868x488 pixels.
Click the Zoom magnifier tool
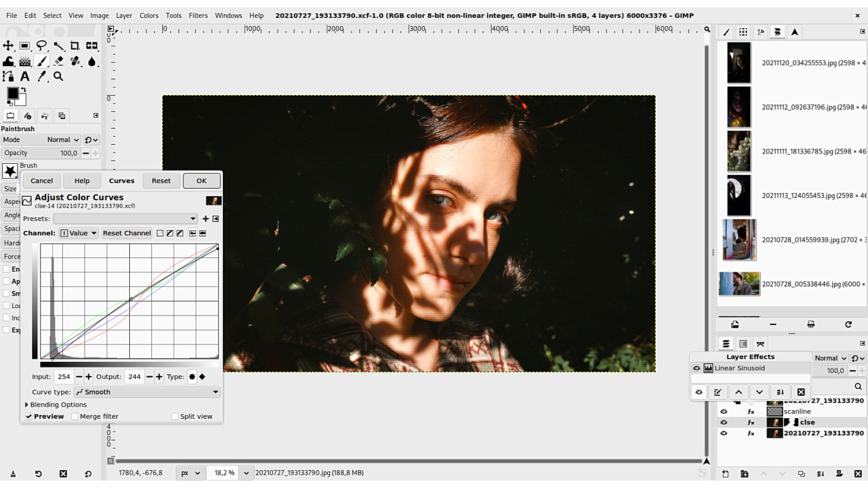pos(58,76)
